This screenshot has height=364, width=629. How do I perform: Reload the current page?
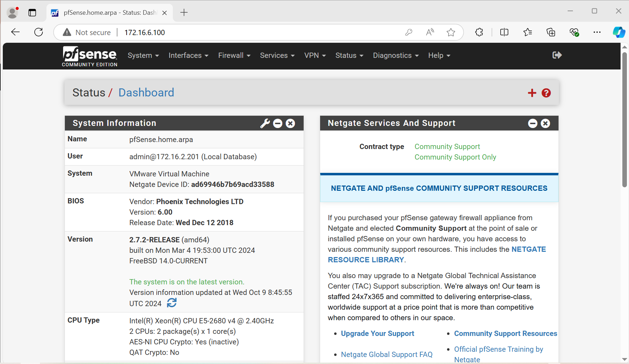coord(39,32)
